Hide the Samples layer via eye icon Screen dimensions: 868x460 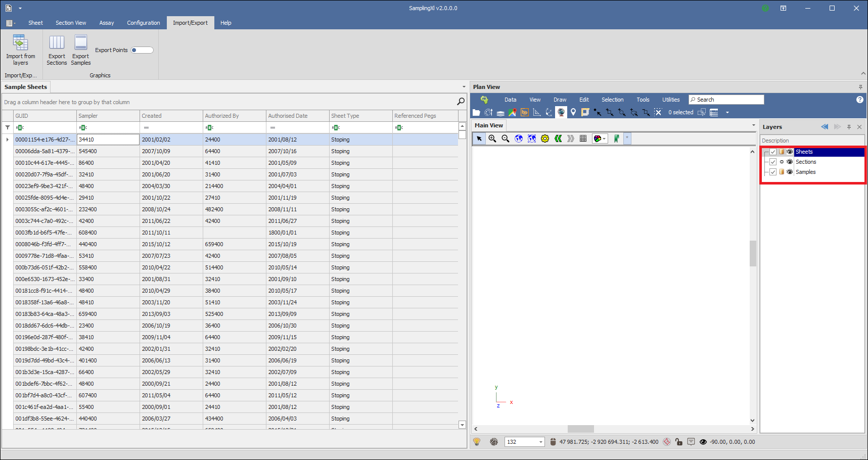pyautogui.click(x=790, y=172)
